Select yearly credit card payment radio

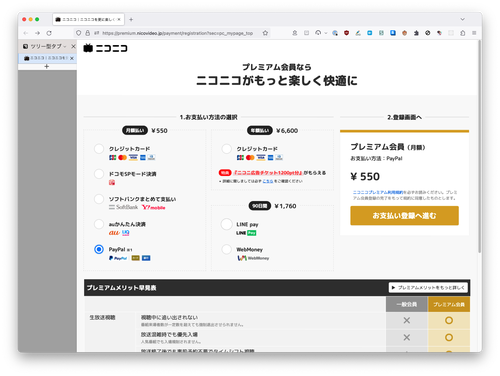click(226, 149)
